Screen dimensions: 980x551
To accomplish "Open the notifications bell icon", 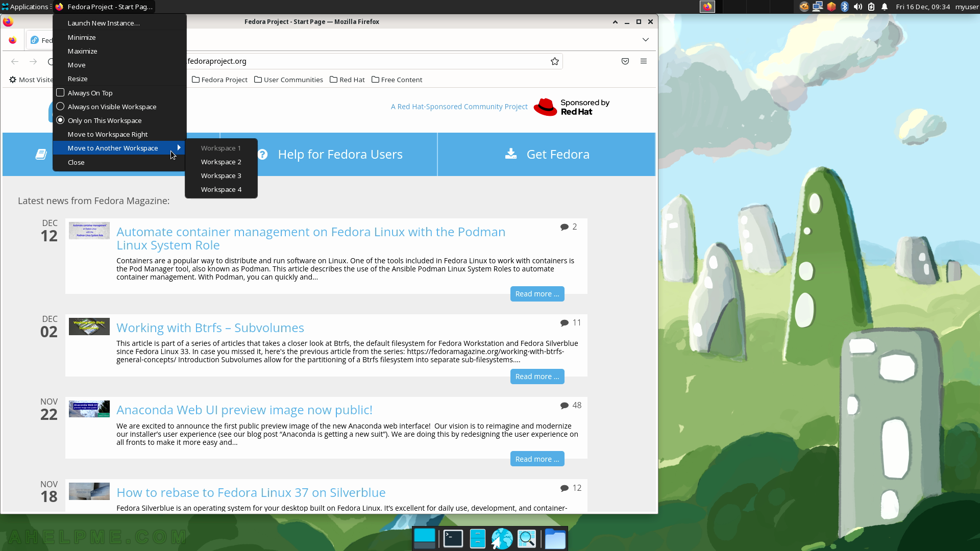I will click(x=885, y=7).
